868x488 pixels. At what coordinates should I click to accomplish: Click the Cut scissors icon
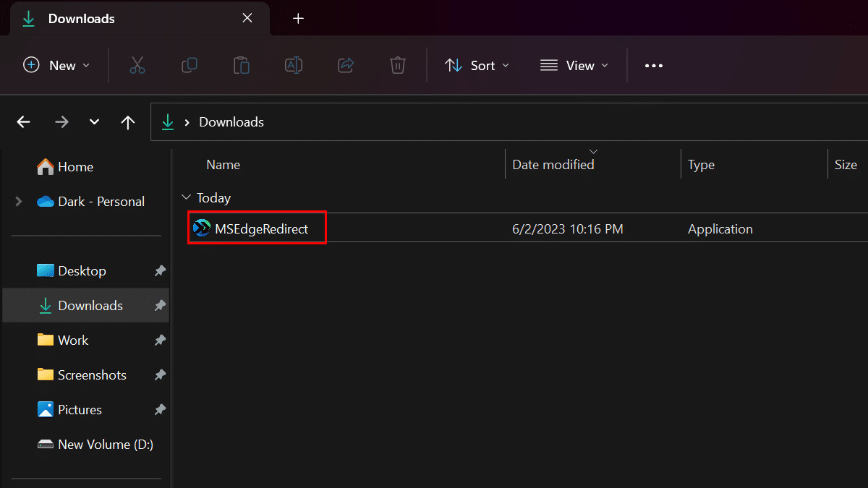pyautogui.click(x=137, y=66)
